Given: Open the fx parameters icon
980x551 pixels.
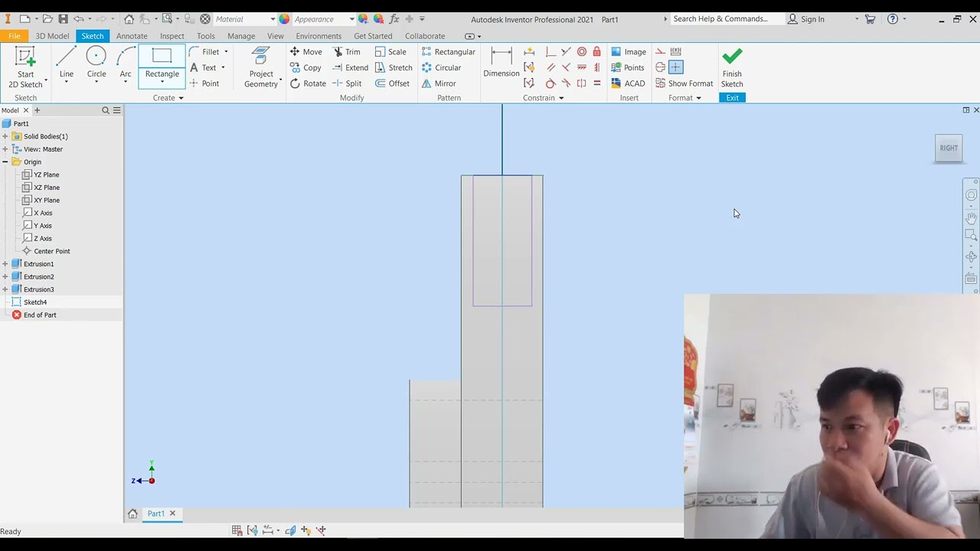Looking at the screenshot, I should [394, 18].
